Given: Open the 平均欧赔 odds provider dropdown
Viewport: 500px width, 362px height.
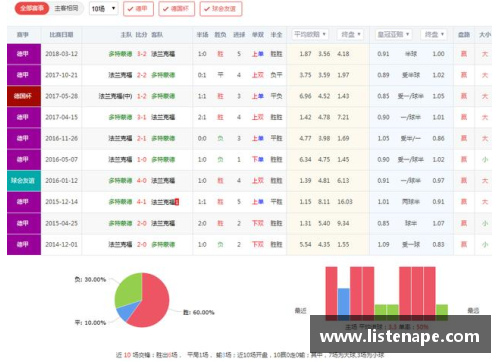Looking at the screenshot, I should coord(310,34).
